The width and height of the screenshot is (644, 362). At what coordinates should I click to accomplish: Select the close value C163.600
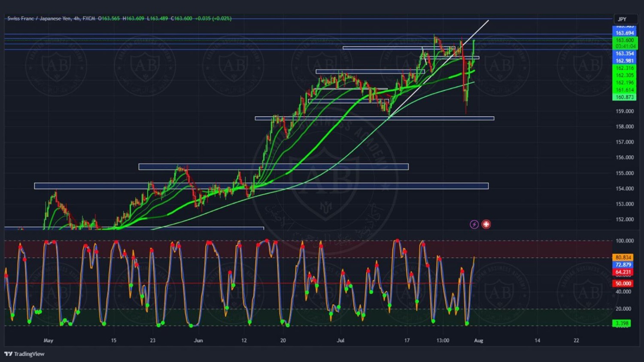point(182,18)
